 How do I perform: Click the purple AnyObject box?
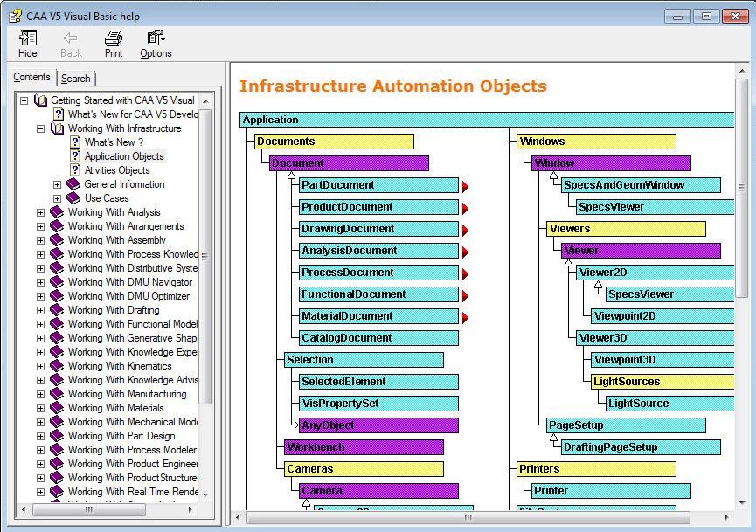coord(378,425)
